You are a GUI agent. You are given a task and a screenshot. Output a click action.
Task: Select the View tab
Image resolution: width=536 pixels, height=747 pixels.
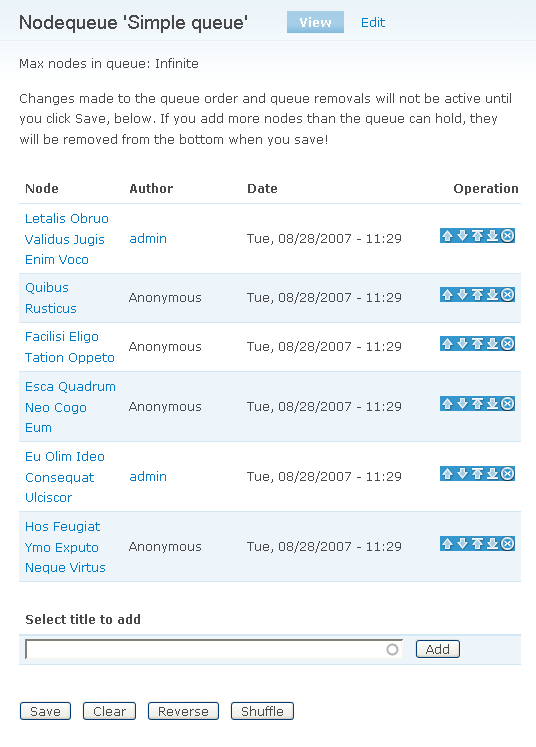coord(315,22)
